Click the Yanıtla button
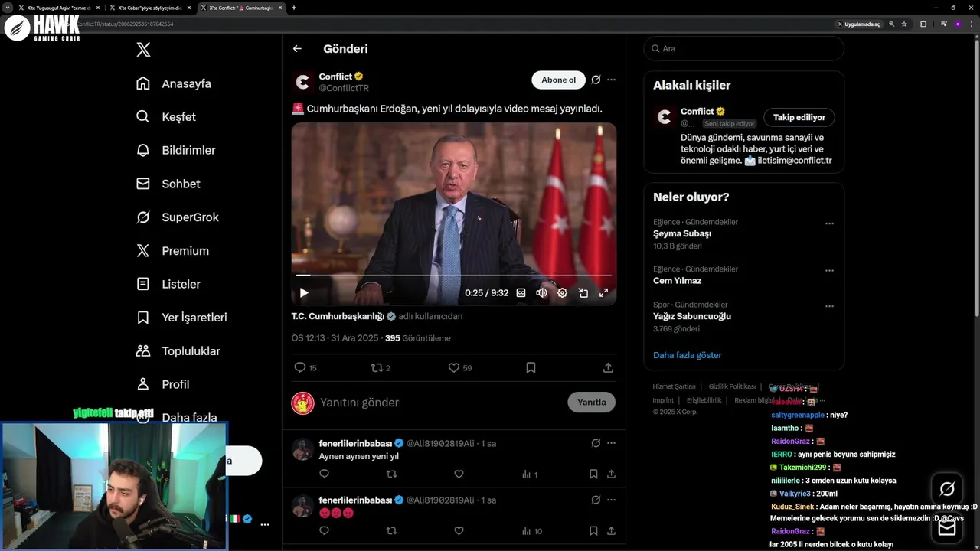980x551 pixels. point(591,403)
